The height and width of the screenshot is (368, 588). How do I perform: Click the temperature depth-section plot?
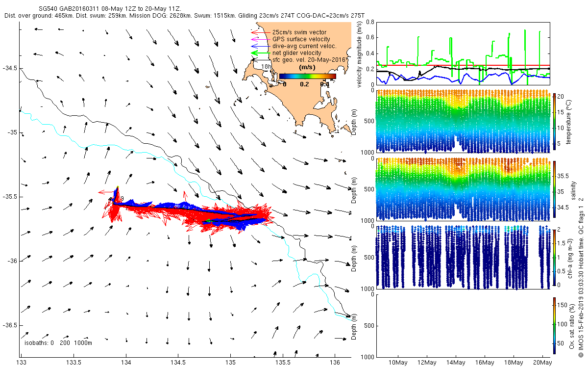pyautogui.click(x=463, y=121)
